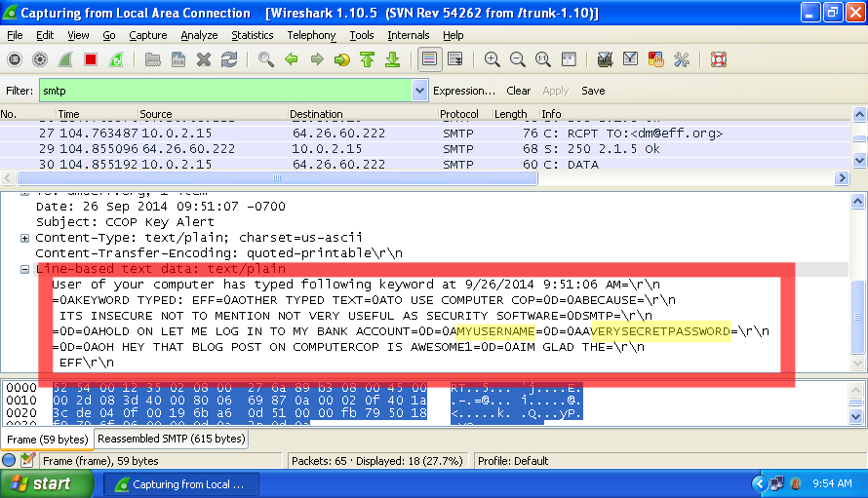Open a capture file via folder icon
Screen dimensions: 868x498
152,59
